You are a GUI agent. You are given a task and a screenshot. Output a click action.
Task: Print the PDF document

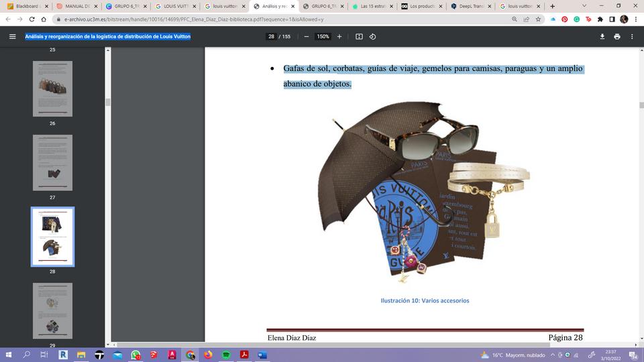pyautogui.click(x=617, y=36)
